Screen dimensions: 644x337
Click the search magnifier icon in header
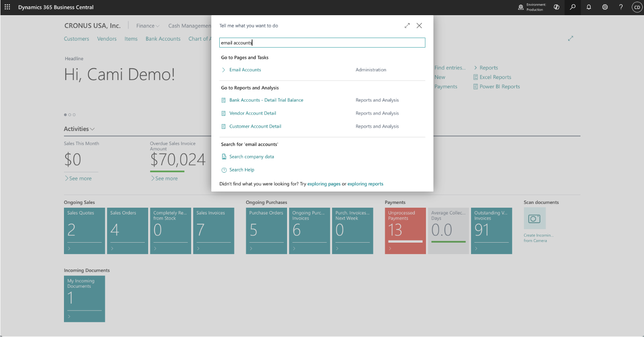point(572,7)
